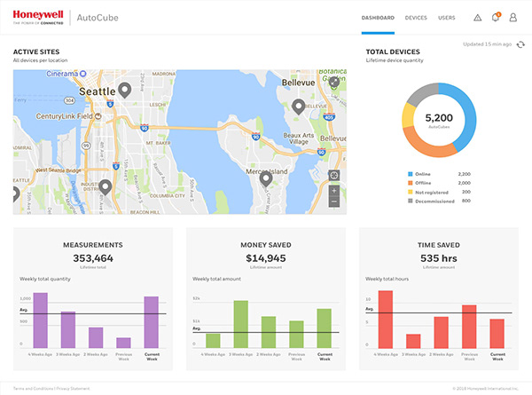
Task: Click Money Saved 3 Weeks Ago green bar
Action: pos(241,324)
